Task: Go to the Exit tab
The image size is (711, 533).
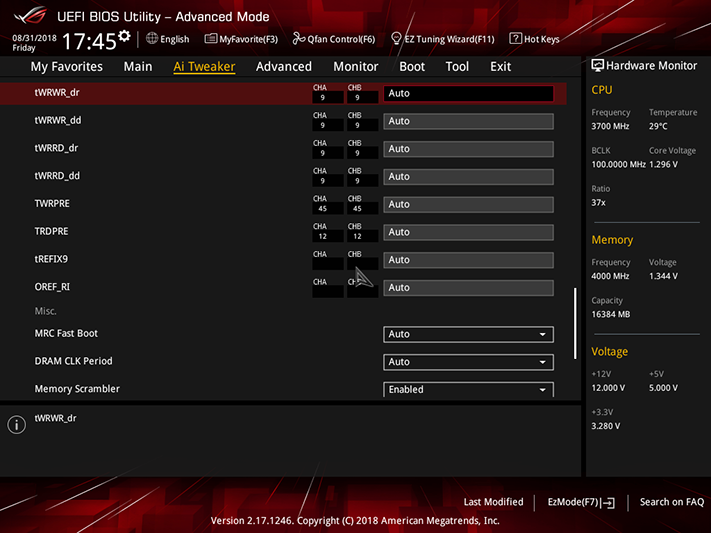Action: (x=501, y=67)
